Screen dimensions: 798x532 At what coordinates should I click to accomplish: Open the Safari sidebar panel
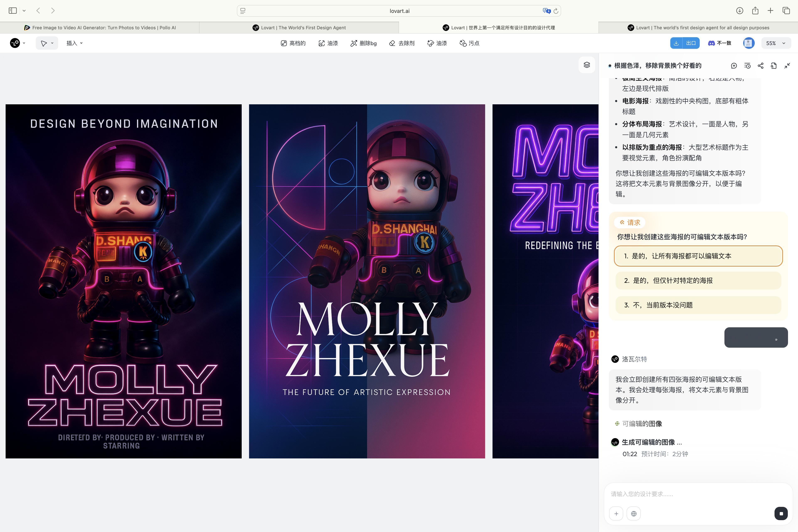point(12,11)
